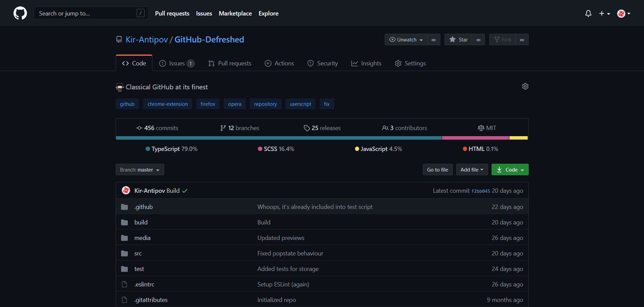This screenshot has height=307, width=644.
Task: Open the build folder
Action: (x=141, y=222)
